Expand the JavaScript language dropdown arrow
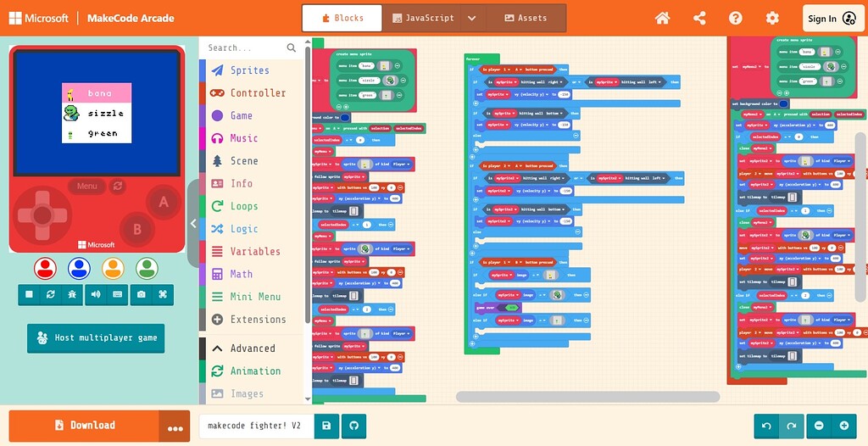 point(471,19)
